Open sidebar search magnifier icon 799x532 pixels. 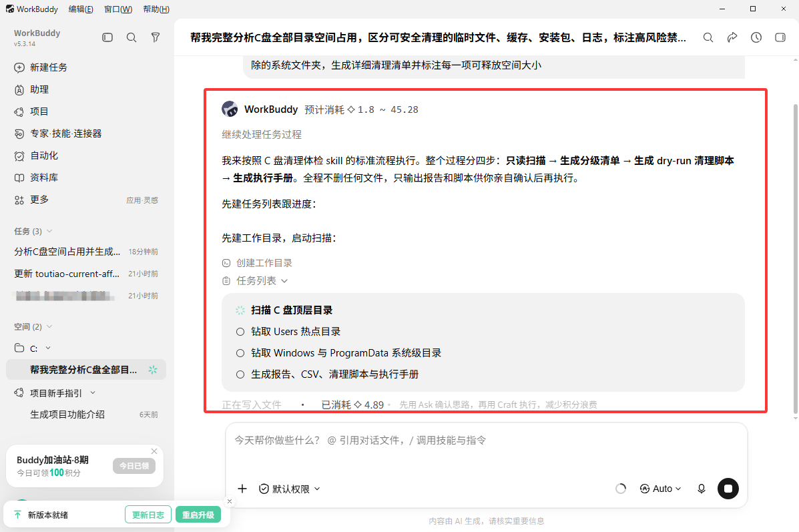click(x=131, y=37)
